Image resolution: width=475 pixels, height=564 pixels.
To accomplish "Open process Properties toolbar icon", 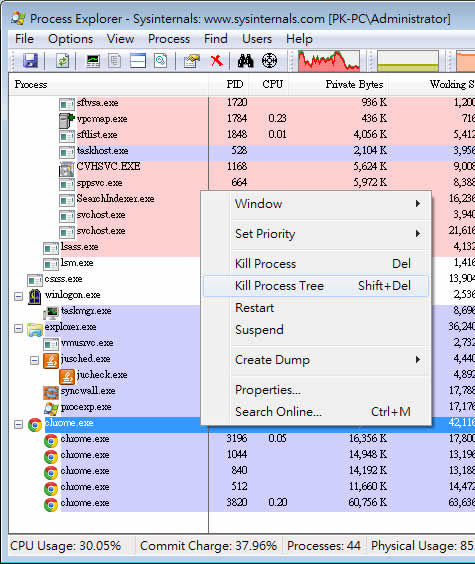I will click(x=192, y=60).
